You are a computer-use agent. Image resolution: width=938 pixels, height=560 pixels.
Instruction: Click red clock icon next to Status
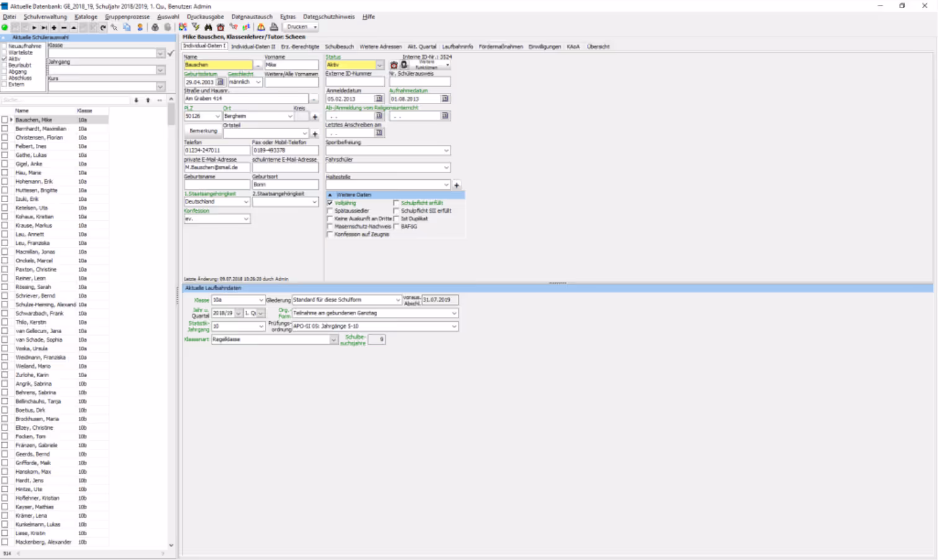pos(393,64)
